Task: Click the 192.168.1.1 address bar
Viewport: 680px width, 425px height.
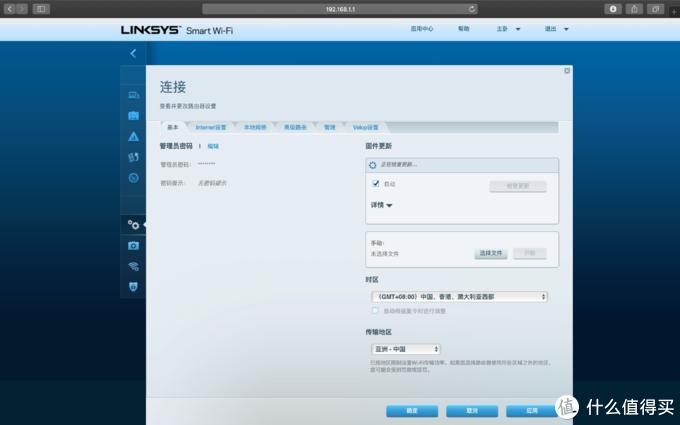Action: point(340,9)
